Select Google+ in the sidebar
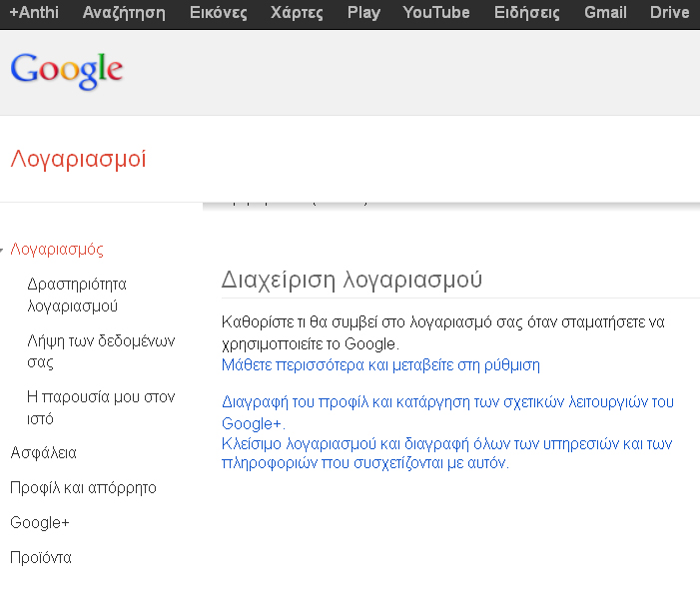 pyautogui.click(x=39, y=523)
